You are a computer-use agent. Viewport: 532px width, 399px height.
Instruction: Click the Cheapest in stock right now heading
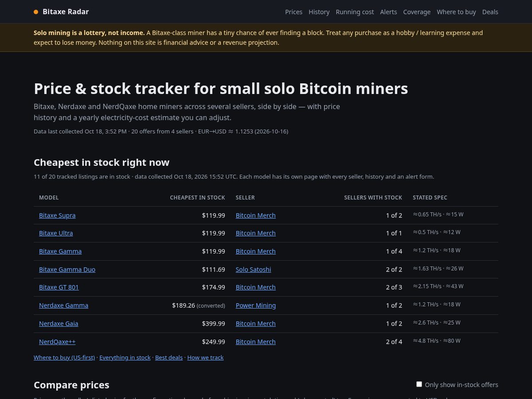(102, 162)
